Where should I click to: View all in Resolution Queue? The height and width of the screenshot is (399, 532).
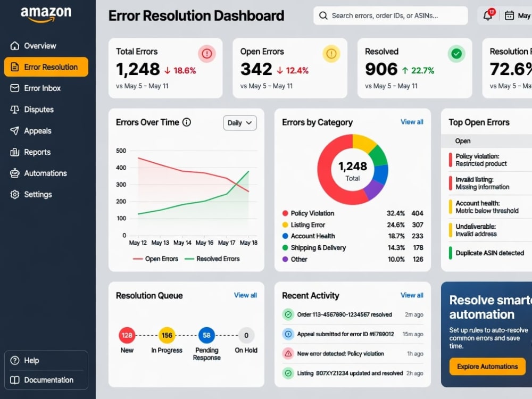pos(245,295)
